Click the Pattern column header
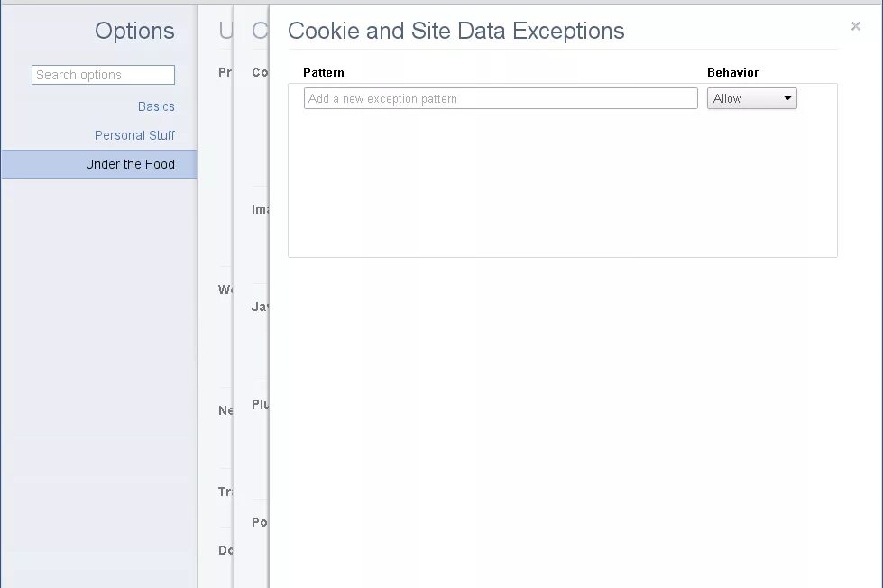Viewport: 883px width, 588px height. click(x=324, y=73)
